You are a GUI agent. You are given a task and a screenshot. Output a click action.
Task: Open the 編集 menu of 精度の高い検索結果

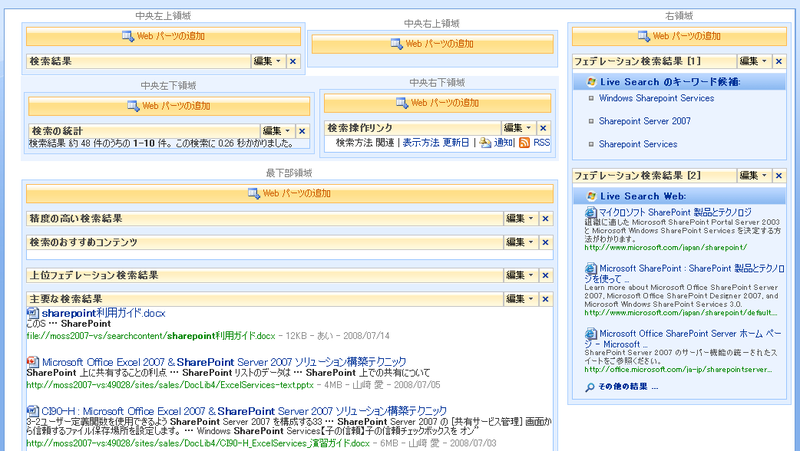click(519, 218)
